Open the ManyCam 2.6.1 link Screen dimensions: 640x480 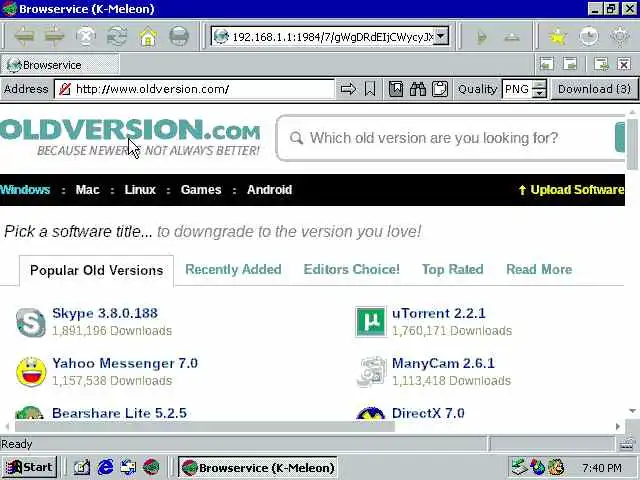pyautogui.click(x=443, y=363)
